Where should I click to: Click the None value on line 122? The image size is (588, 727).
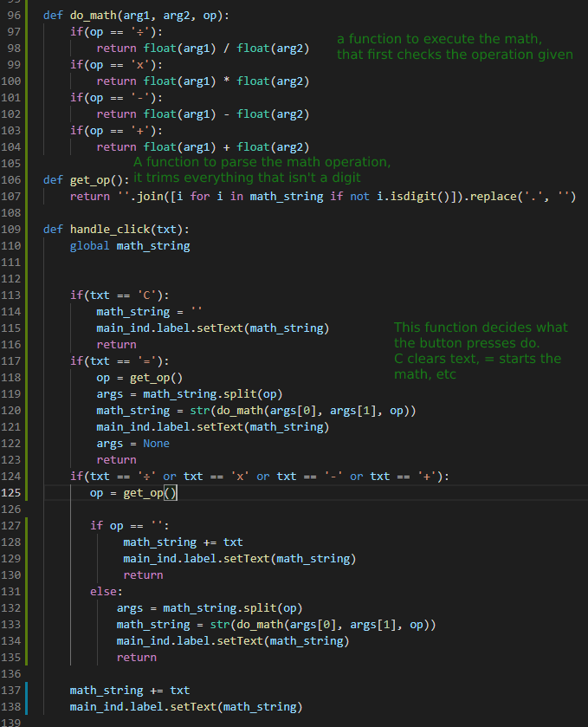[x=156, y=444]
